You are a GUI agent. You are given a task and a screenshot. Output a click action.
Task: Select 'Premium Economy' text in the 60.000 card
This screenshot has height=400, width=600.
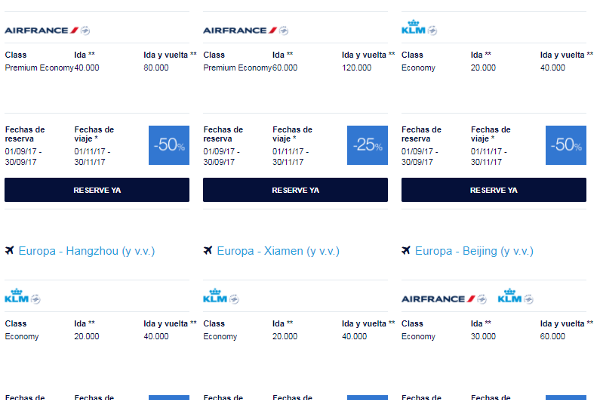[x=237, y=68]
